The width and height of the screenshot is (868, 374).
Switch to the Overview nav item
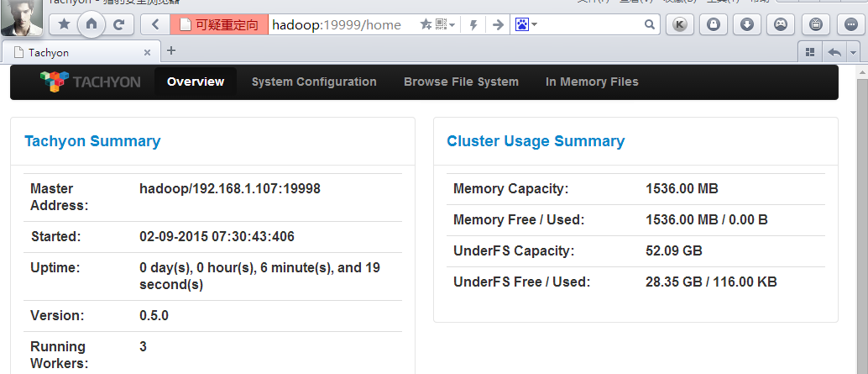(x=196, y=82)
